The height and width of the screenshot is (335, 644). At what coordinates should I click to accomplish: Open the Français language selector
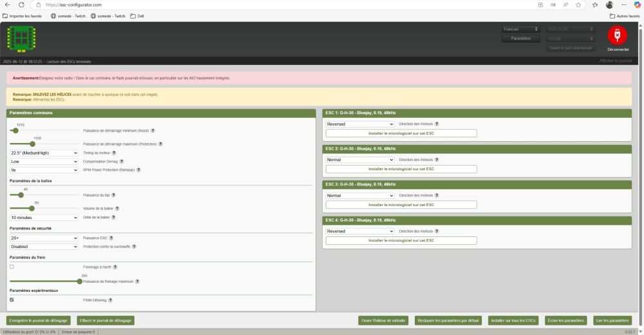click(x=520, y=29)
